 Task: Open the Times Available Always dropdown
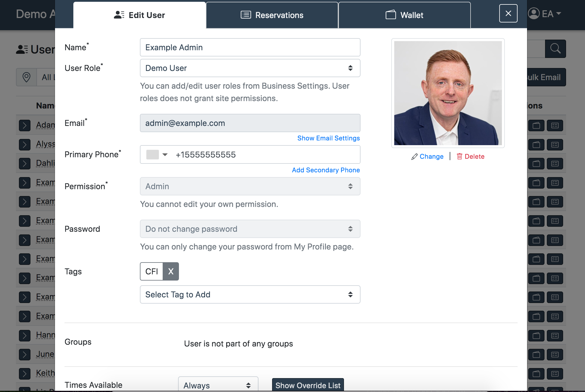(x=218, y=385)
